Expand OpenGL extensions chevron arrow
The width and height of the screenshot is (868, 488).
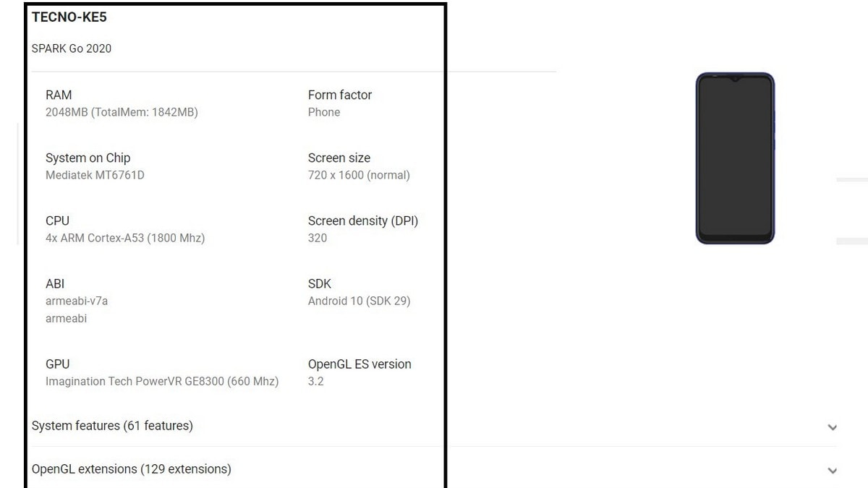pyautogui.click(x=832, y=471)
